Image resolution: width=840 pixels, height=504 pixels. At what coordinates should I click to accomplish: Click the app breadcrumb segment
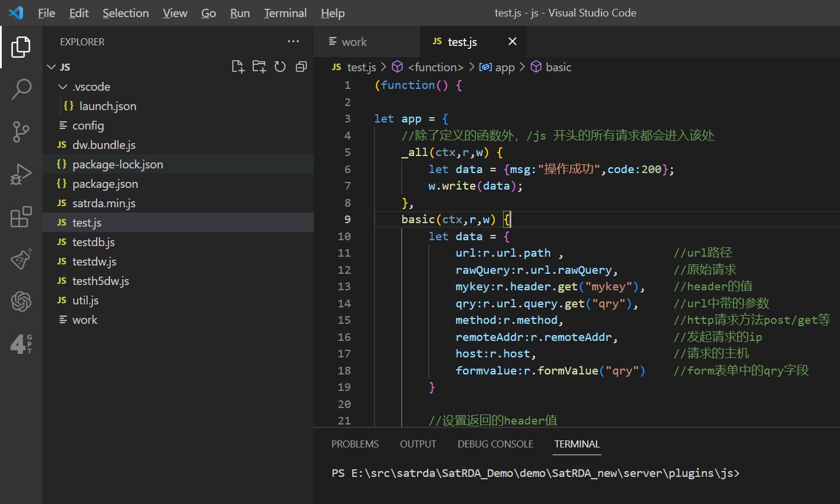tap(504, 67)
